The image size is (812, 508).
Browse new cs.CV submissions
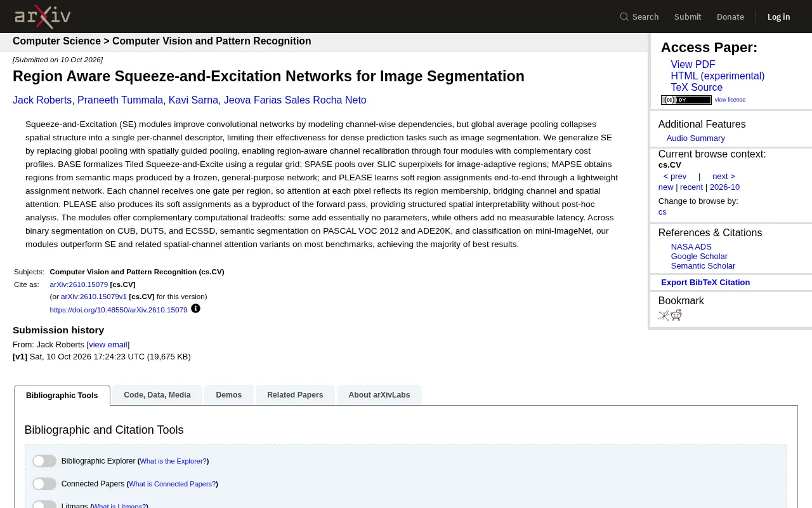pos(665,187)
